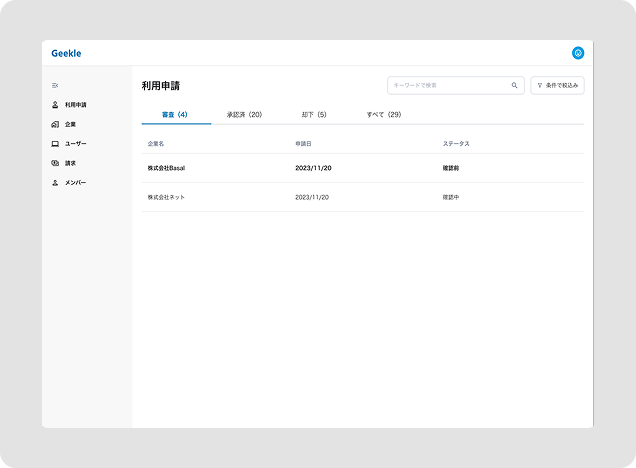Image resolution: width=636 pixels, height=468 pixels.
Task: Click the メンバー sidebar person icon
Action: pyautogui.click(x=55, y=182)
